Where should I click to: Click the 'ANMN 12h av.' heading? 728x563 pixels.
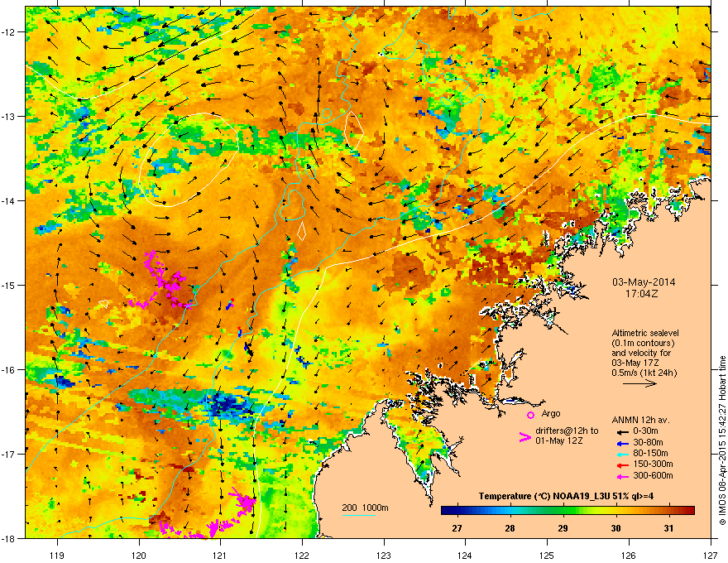tap(640, 420)
